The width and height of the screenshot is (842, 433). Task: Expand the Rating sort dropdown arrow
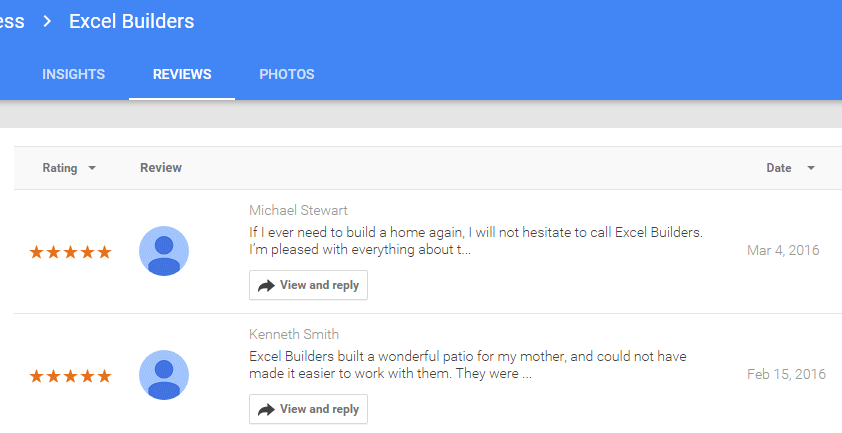point(92,168)
